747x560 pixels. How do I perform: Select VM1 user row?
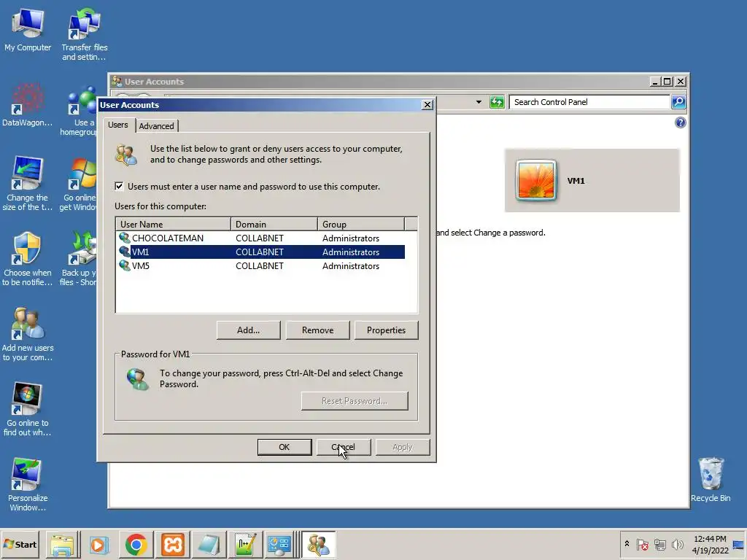click(x=260, y=252)
